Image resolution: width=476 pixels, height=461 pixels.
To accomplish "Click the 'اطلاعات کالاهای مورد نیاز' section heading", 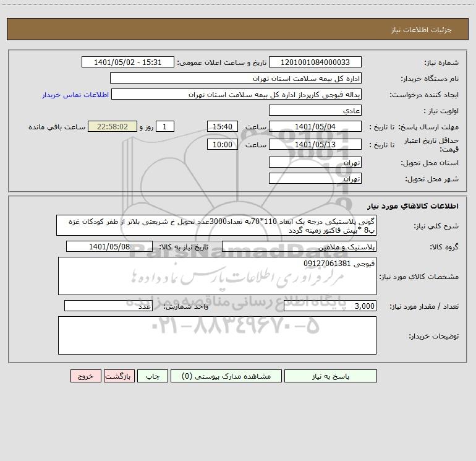I will coord(413,206).
